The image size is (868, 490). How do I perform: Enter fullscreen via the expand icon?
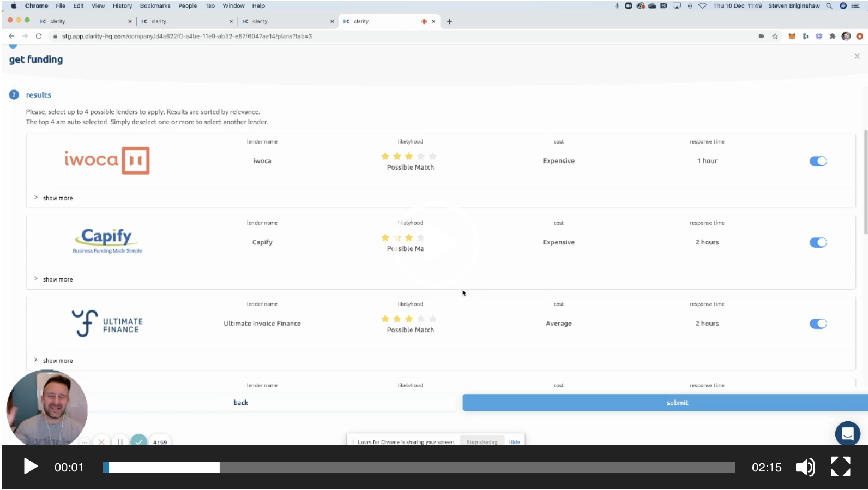pos(840,467)
